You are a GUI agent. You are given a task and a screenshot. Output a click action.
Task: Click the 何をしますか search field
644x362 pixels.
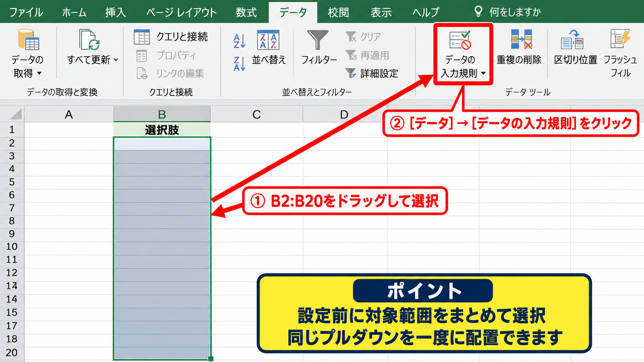coord(515,12)
